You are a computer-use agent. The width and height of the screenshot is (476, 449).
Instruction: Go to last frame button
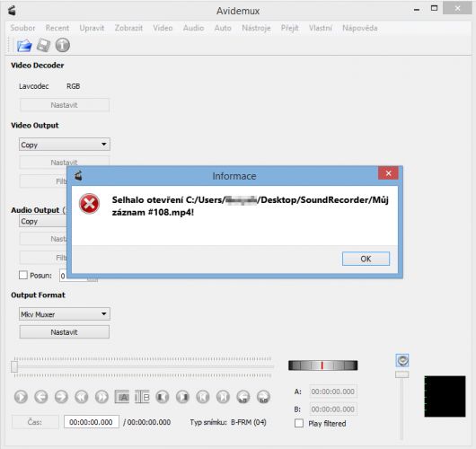coord(223,397)
